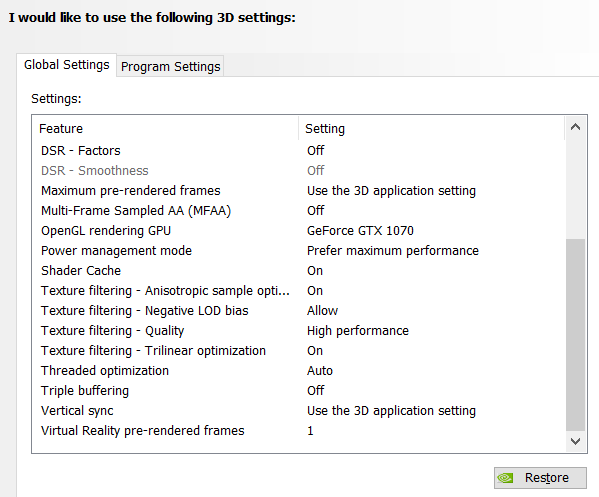Image resolution: width=599 pixels, height=497 pixels.
Task: Open the Virtual Reality pre-rendered frames value
Action: click(x=310, y=431)
